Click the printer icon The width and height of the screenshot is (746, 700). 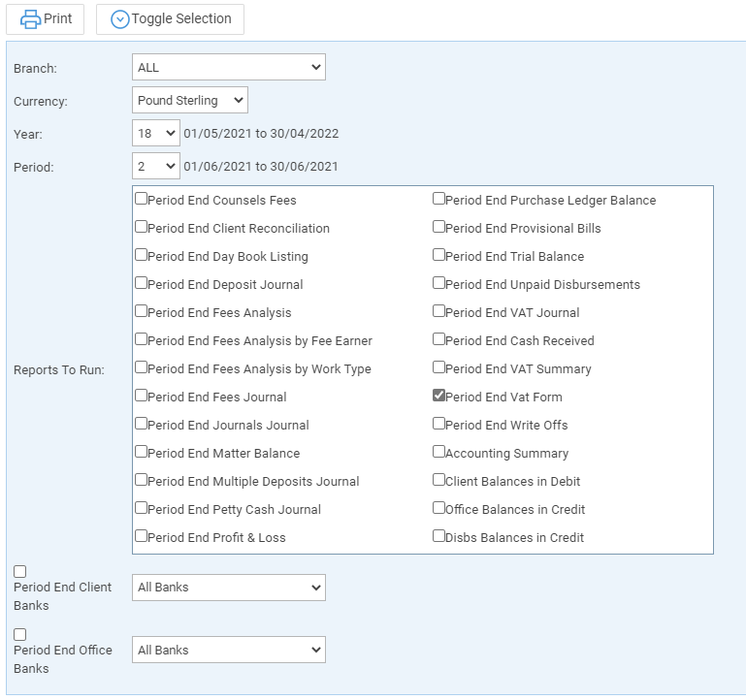coord(30,19)
